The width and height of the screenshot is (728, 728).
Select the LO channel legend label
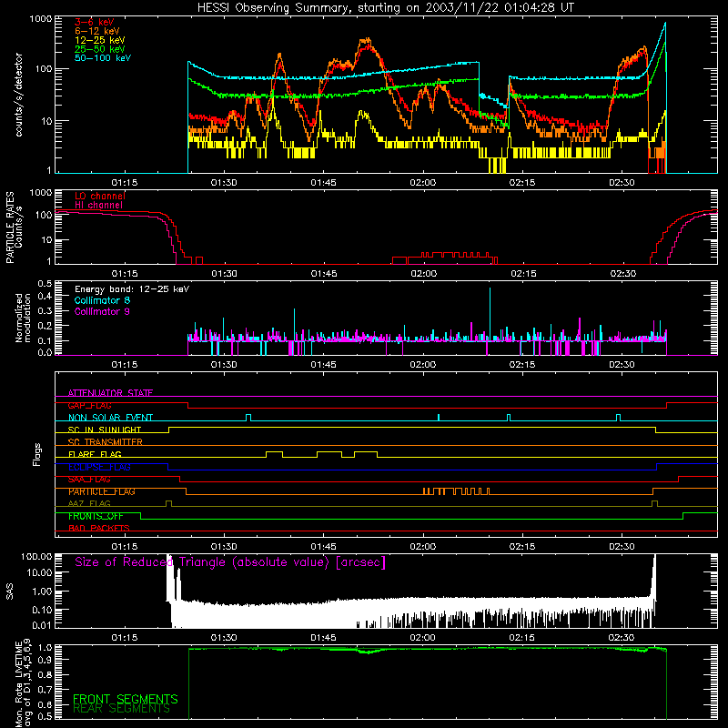100,196
